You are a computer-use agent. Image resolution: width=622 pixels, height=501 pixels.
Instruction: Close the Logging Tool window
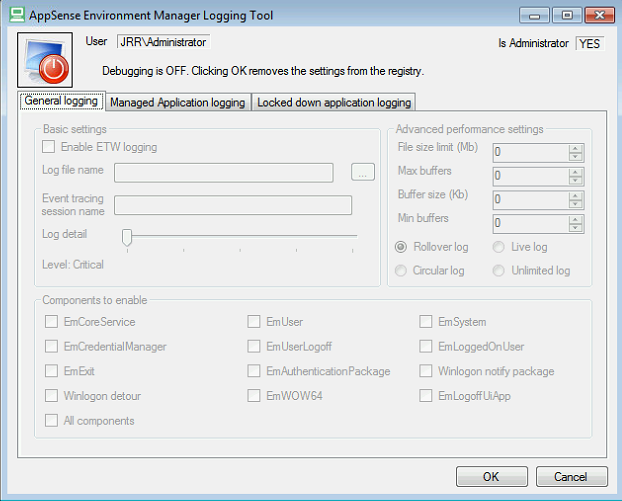click(599, 15)
